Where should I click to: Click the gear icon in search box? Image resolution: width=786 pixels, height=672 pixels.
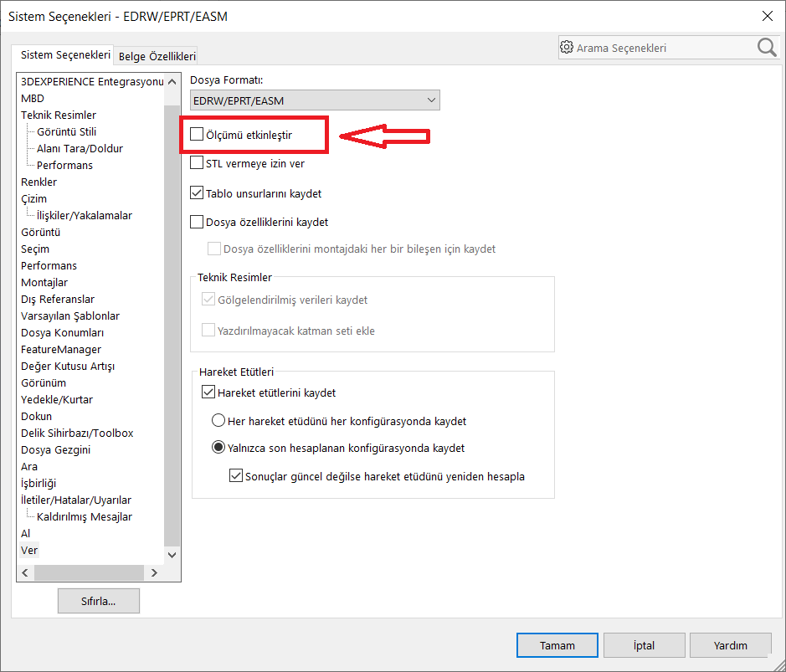pyautogui.click(x=568, y=48)
